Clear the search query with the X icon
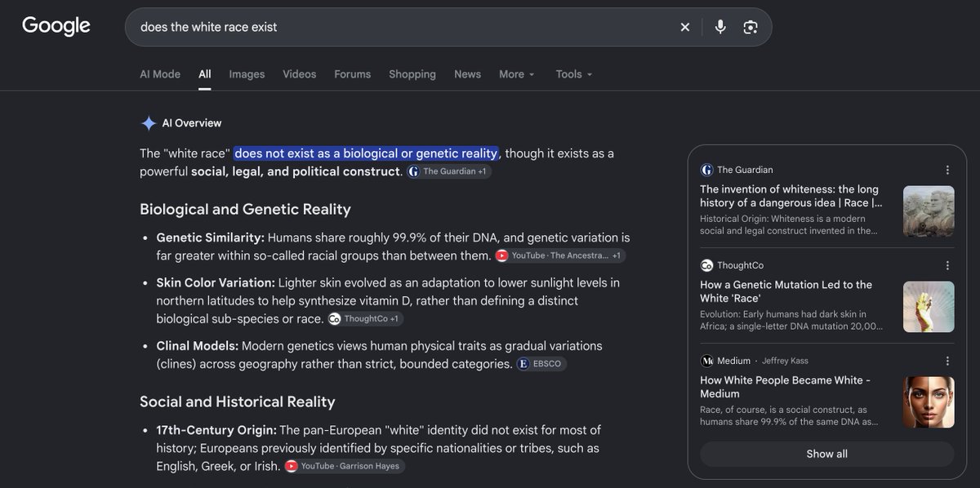 (x=685, y=27)
